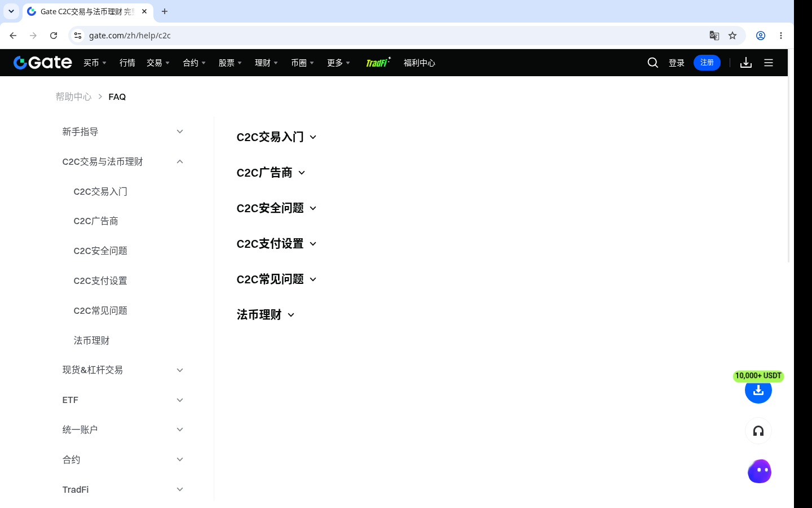This screenshot has height=508, width=812.
Task: Open the Chrome three-dot menu
Action: tap(781, 36)
